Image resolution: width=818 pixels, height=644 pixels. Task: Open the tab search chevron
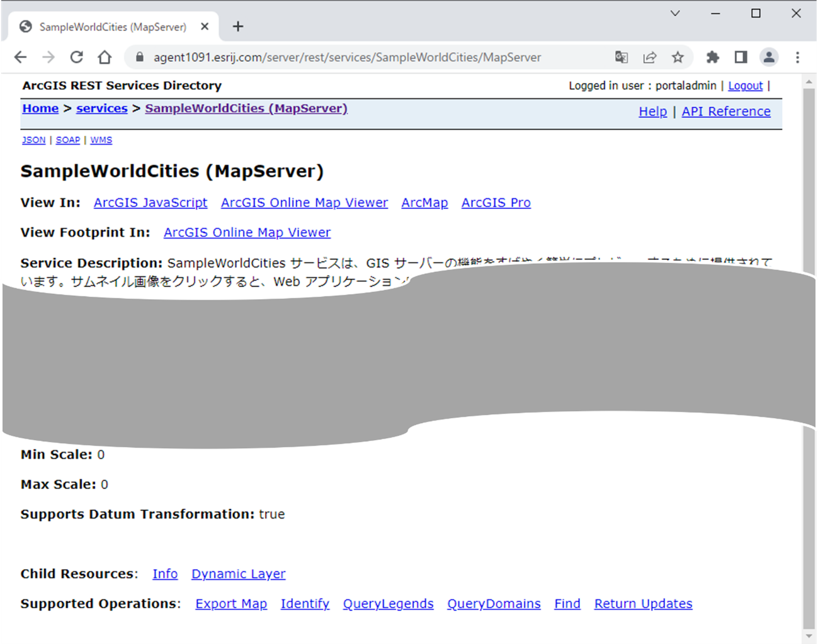coord(675,13)
